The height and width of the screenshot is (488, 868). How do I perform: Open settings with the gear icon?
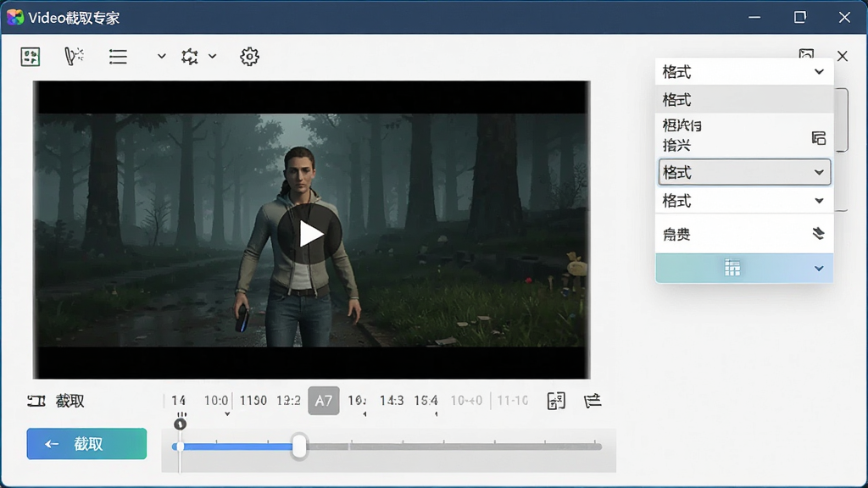(250, 57)
